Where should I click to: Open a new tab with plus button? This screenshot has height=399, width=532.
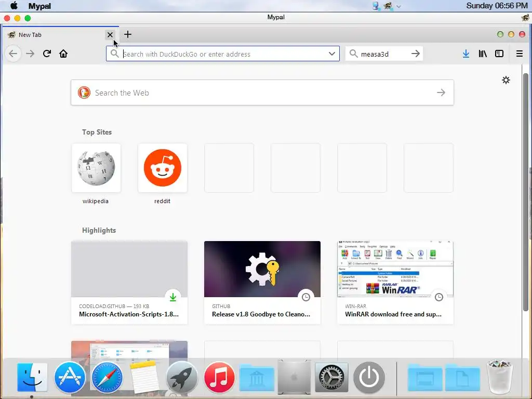[x=128, y=34]
